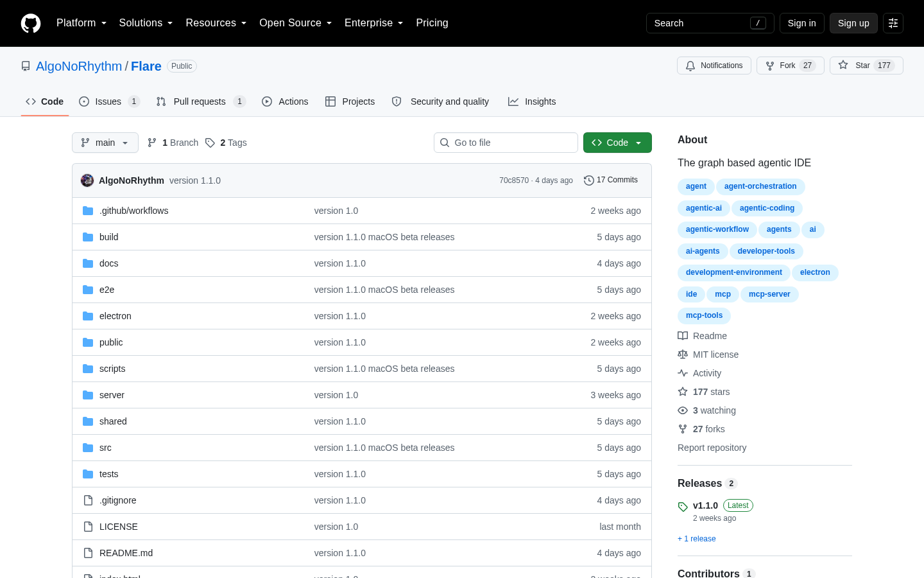Expand the Solutions menu
924x578 pixels.
146,23
